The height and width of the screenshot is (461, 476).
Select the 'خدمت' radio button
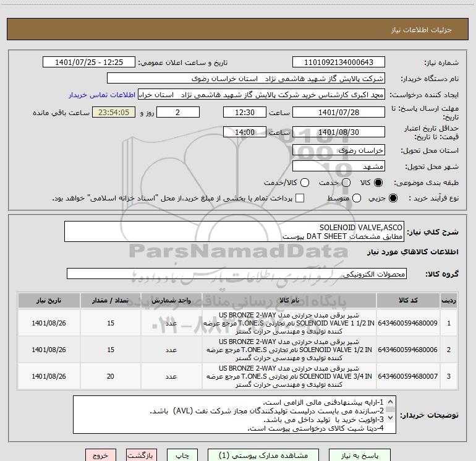(346, 183)
